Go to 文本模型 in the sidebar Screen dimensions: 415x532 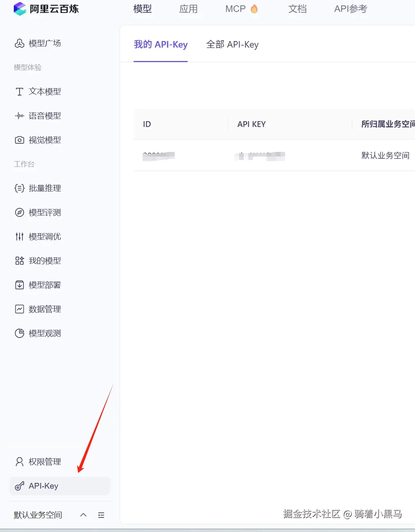pyautogui.click(x=45, y=92)
